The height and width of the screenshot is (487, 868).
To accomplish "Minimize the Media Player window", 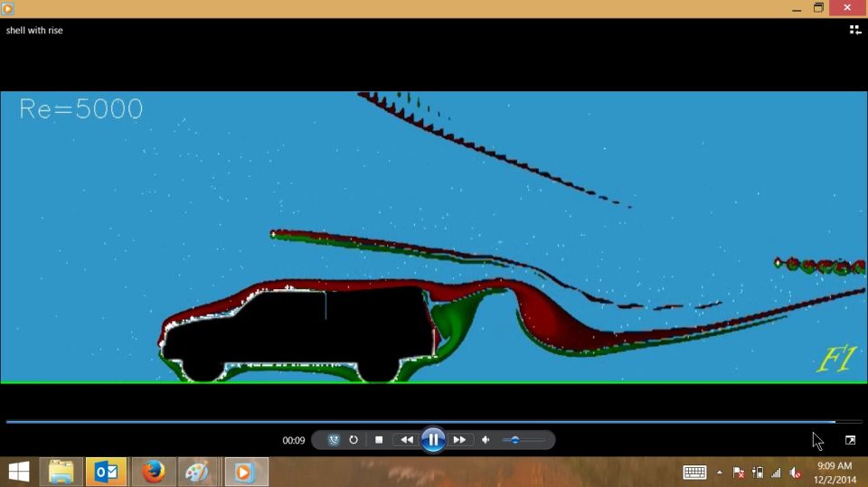I will [797, 8].
